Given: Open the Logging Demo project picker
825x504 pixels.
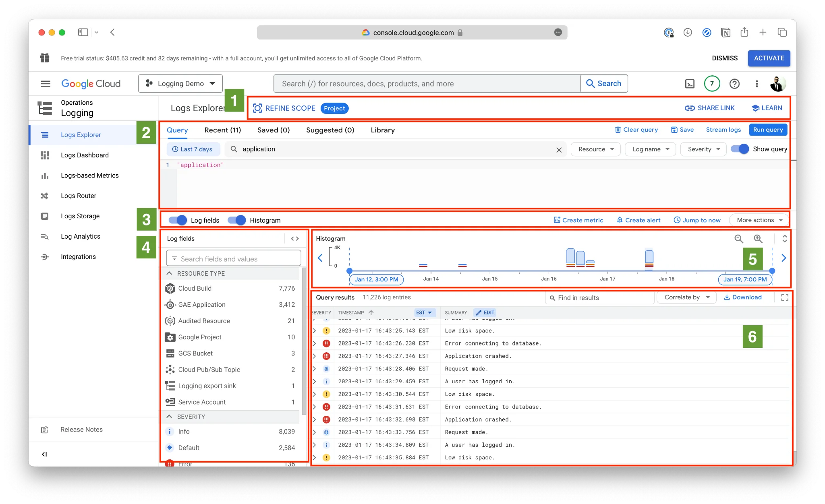Looking at the screenshot, I should tap(180, 83).
